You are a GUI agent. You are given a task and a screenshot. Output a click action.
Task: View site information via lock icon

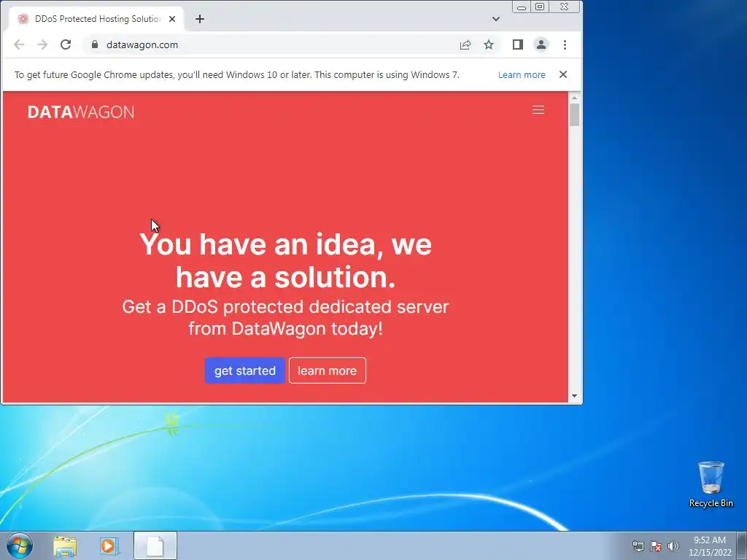point(95,44)
